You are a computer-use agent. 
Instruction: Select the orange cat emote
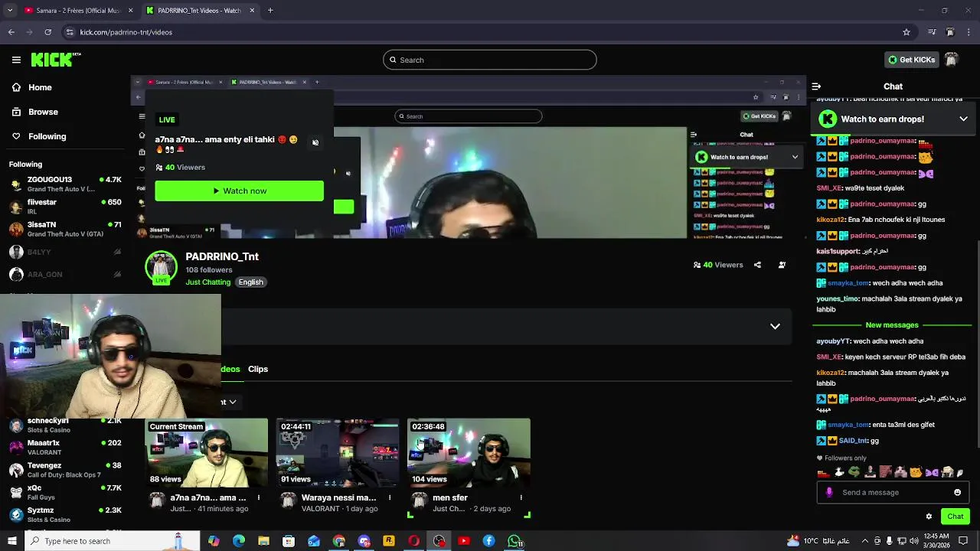coord(916,472)
